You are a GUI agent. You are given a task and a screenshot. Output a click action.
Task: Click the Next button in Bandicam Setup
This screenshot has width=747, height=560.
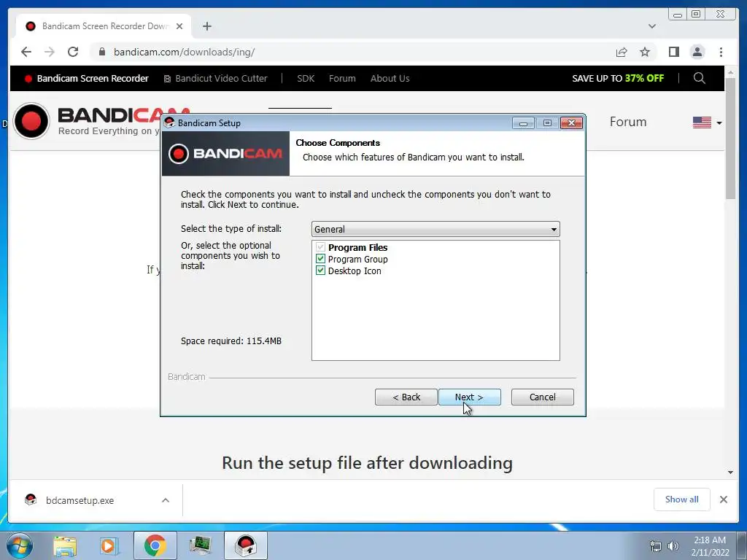coord(469,397)
